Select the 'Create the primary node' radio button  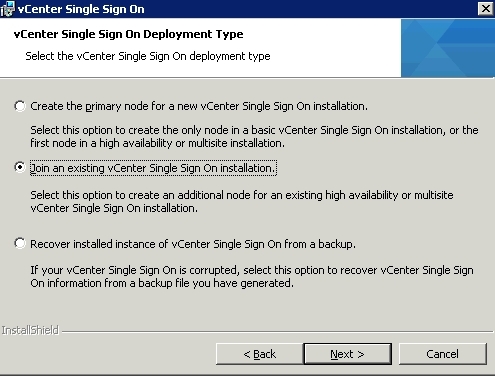click(20, 106)
